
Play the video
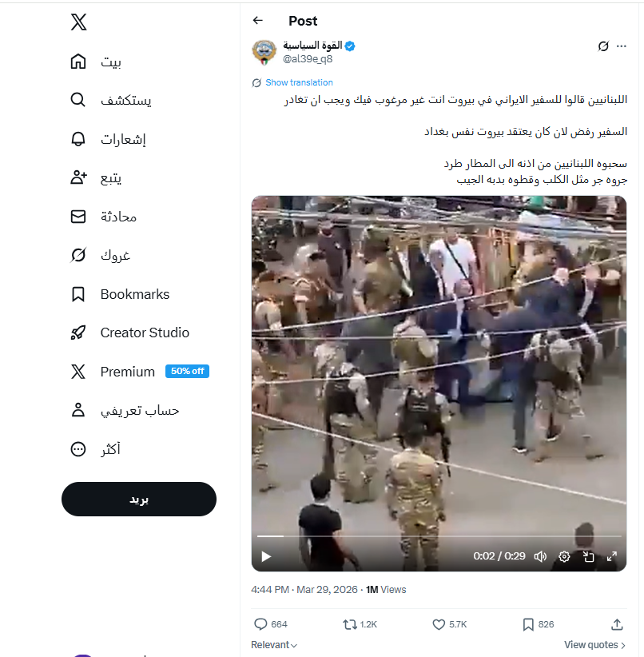[266, 556]
